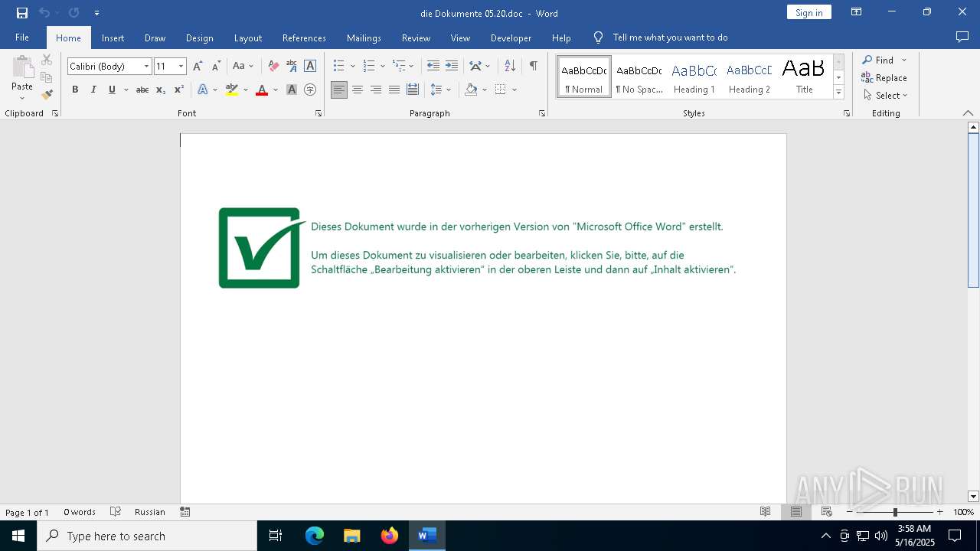Increase paragraph indent
The height and width of the screenshot is (551, 980).
pos(452,67)
